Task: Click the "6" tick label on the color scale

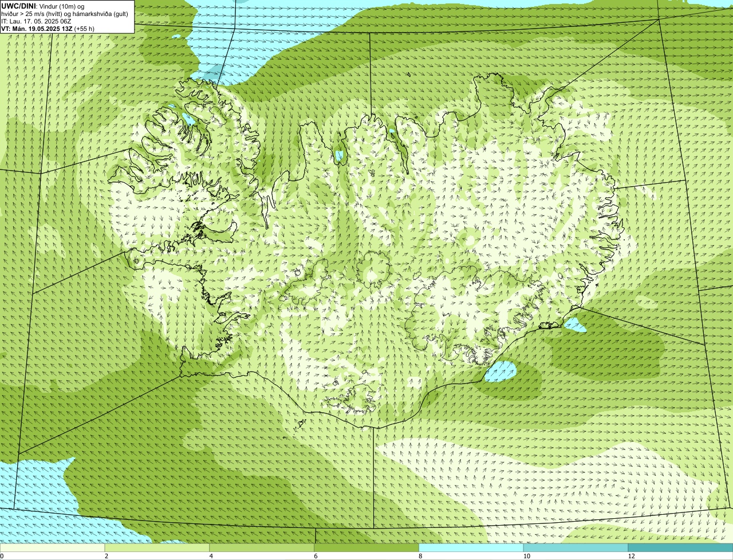Action: [316, 556]
